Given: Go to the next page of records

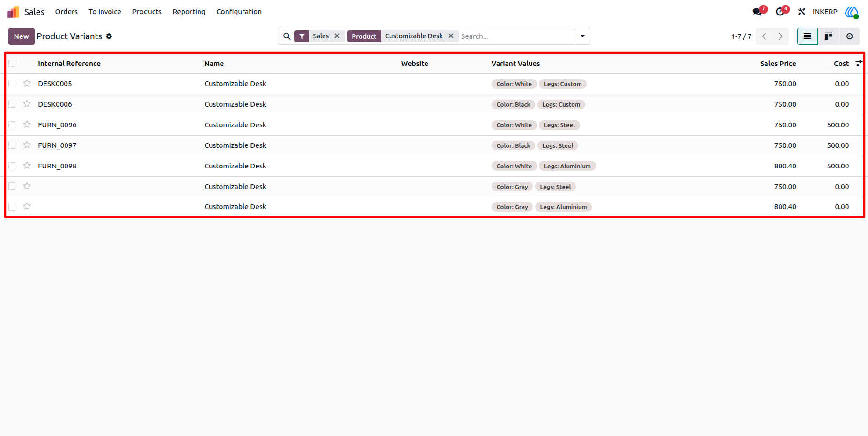Looking at the screenshot, I should tap(780, 36).
